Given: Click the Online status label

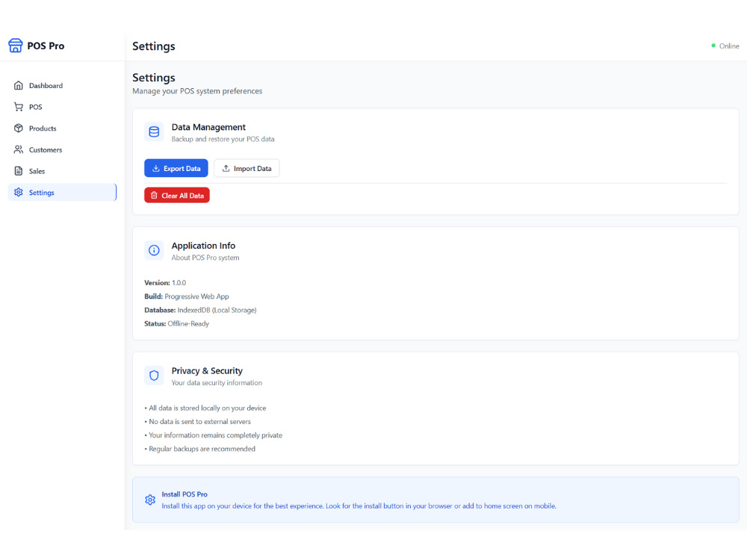Looking at the screenshot, I should (729, 46).
